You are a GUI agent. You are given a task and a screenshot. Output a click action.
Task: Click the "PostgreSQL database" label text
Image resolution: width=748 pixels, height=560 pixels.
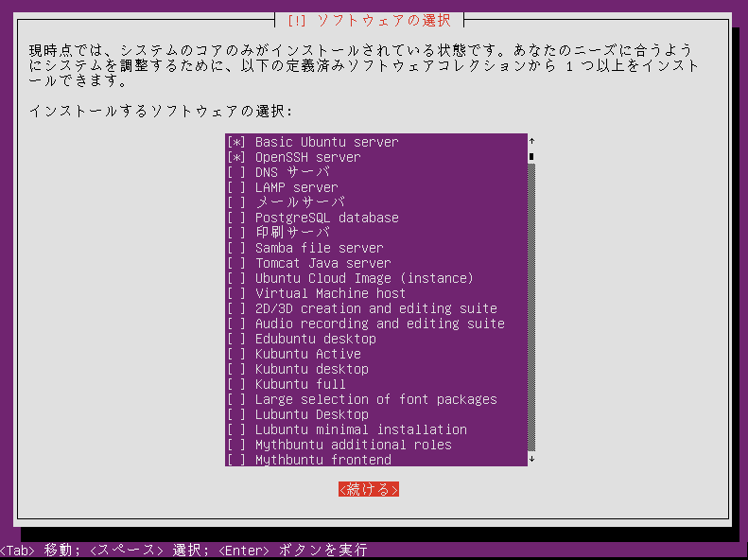coord(327,218)
